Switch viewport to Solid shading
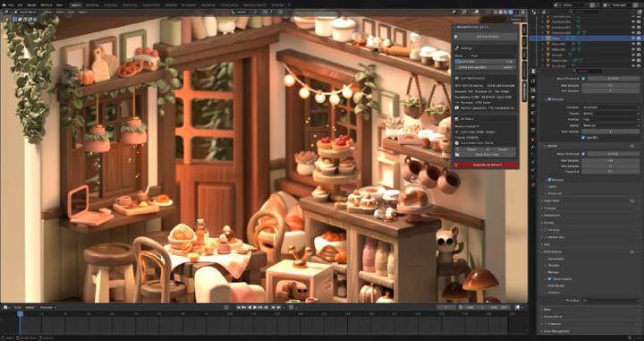Image resolution: width=644 pixels, height=341 pixels. (501, 12)
